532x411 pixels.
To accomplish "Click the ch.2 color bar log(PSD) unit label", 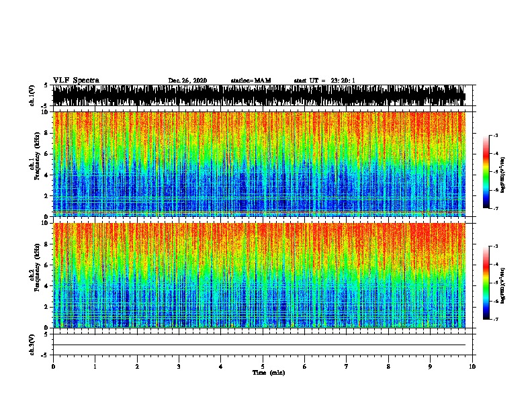I will click(503, 285).
